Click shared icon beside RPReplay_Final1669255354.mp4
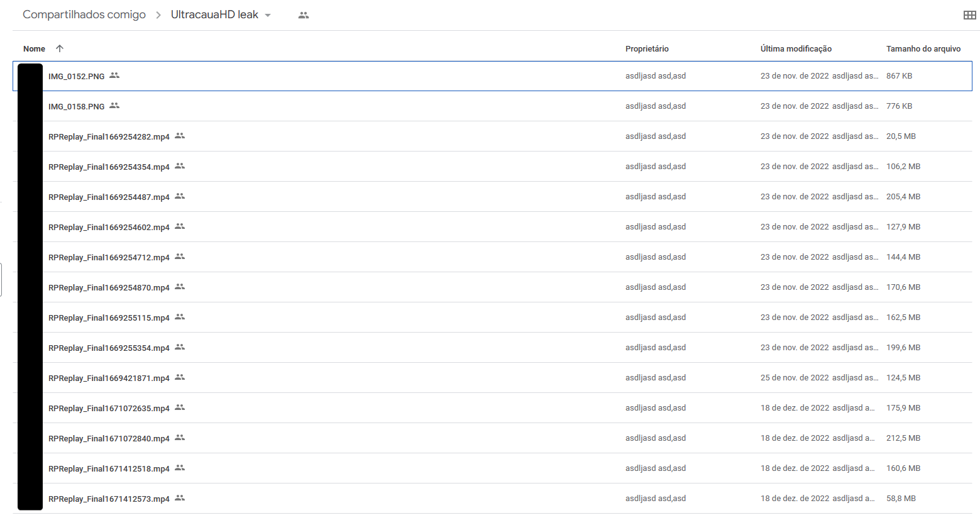 [x=180, y=347]
